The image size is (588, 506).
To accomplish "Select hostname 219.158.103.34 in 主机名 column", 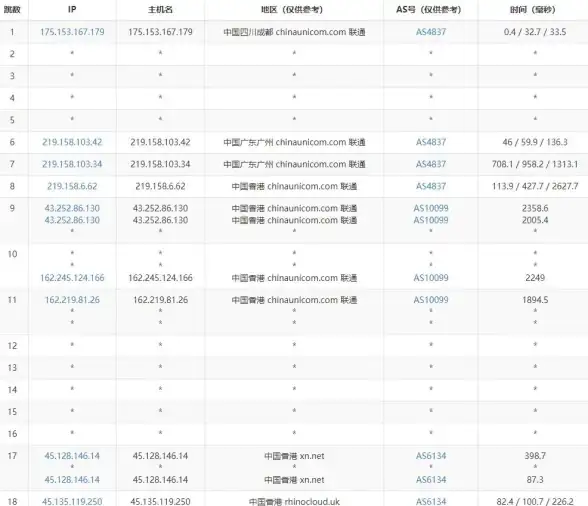I will [160, 164].
